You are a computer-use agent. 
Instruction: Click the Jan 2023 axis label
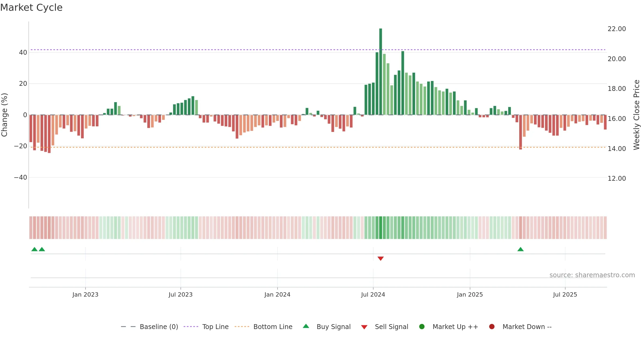pos(85,295)
